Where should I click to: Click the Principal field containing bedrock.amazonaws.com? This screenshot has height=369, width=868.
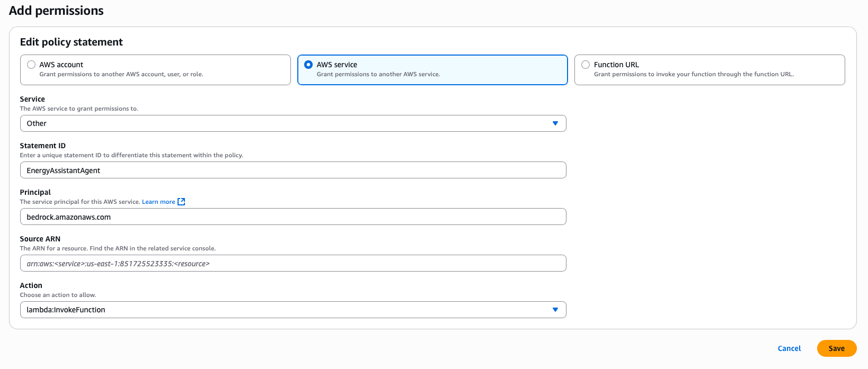coord(293,217)
